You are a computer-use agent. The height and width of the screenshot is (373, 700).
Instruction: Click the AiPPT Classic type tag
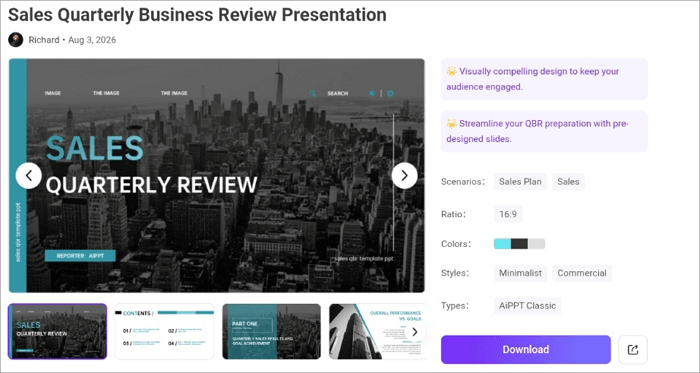click(527, 306)
